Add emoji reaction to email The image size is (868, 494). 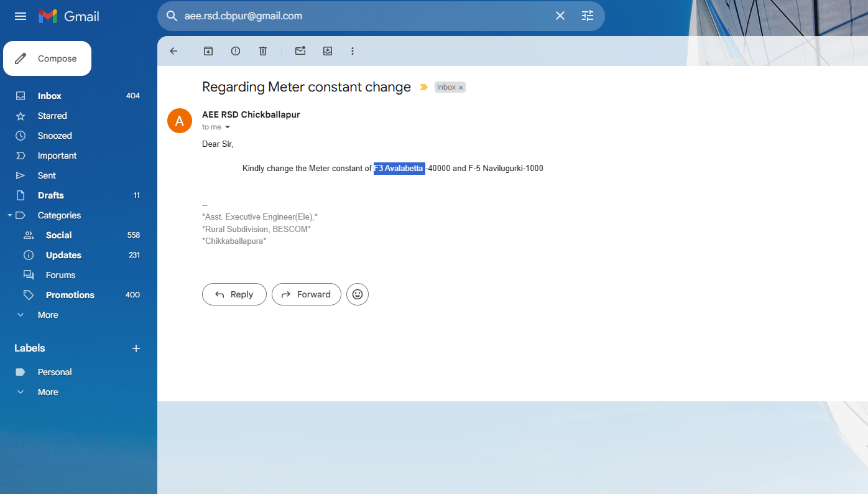[358, 294]
